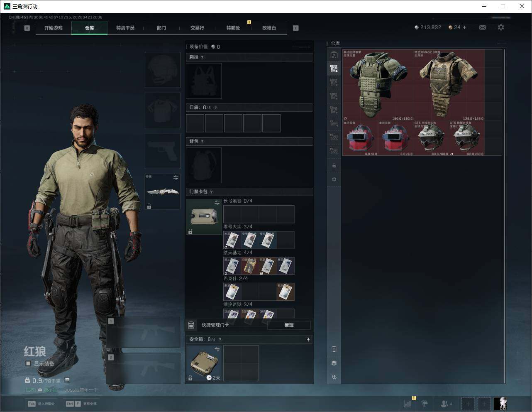Switch to the 特战干员 tab
The image size is (532, 412).
[125, 28]
